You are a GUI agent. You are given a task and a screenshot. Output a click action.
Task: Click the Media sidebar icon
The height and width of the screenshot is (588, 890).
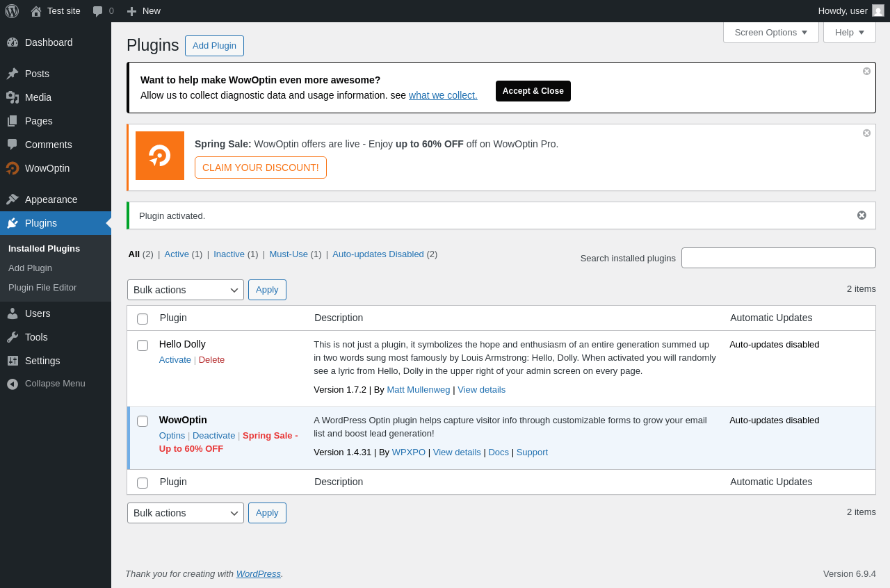[x=13, y=97]
